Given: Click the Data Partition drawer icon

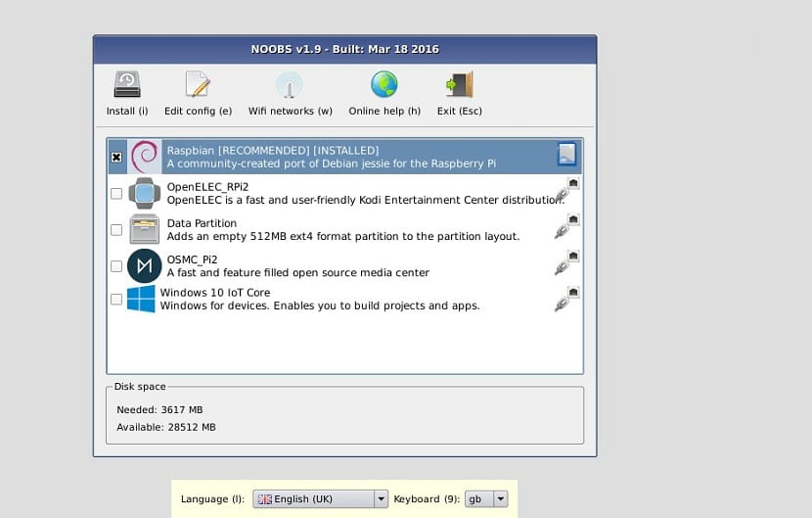Looking at the screenshot, I should (x=145, y=229).
